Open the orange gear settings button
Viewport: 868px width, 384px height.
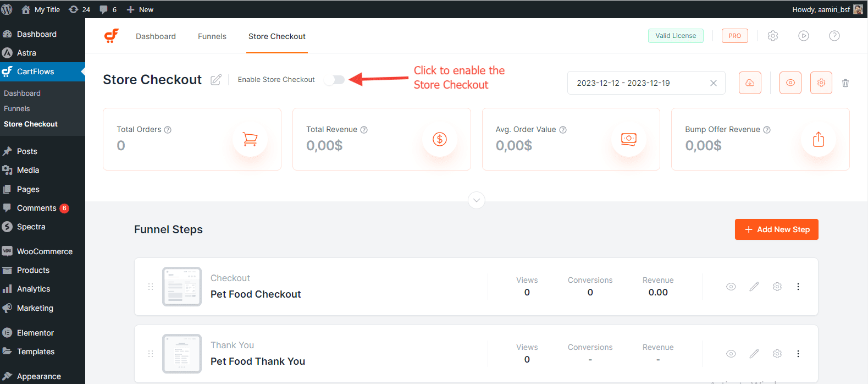[x=821, y=83]
